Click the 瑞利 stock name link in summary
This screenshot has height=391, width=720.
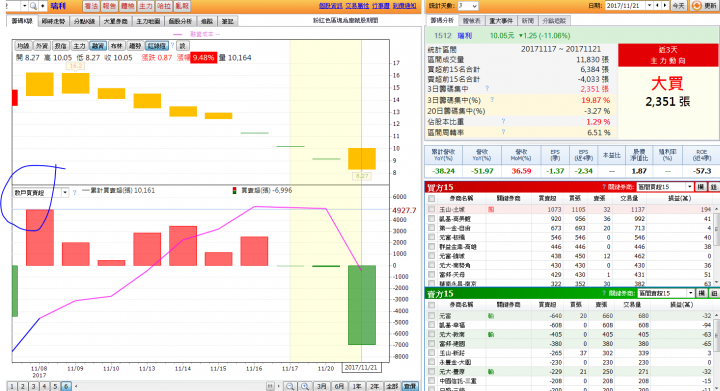(x=465, y=35)
